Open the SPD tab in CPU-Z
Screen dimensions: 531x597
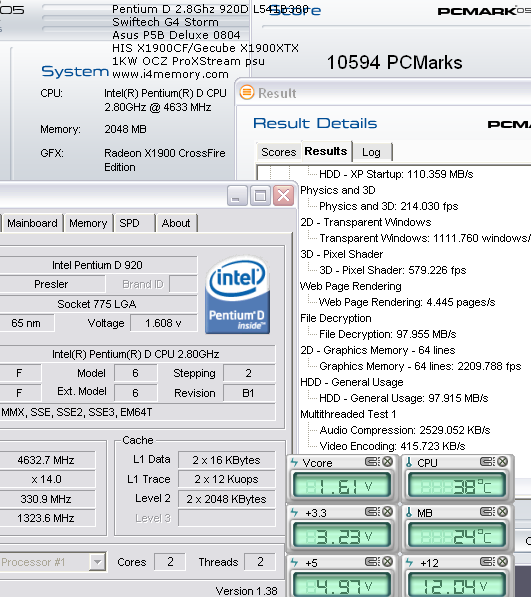point(134,223)
